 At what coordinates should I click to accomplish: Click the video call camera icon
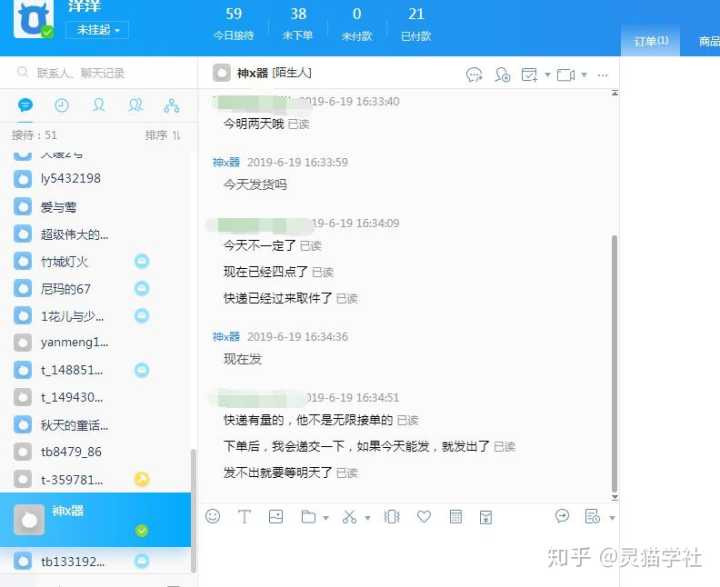click(x=566, y=74)
